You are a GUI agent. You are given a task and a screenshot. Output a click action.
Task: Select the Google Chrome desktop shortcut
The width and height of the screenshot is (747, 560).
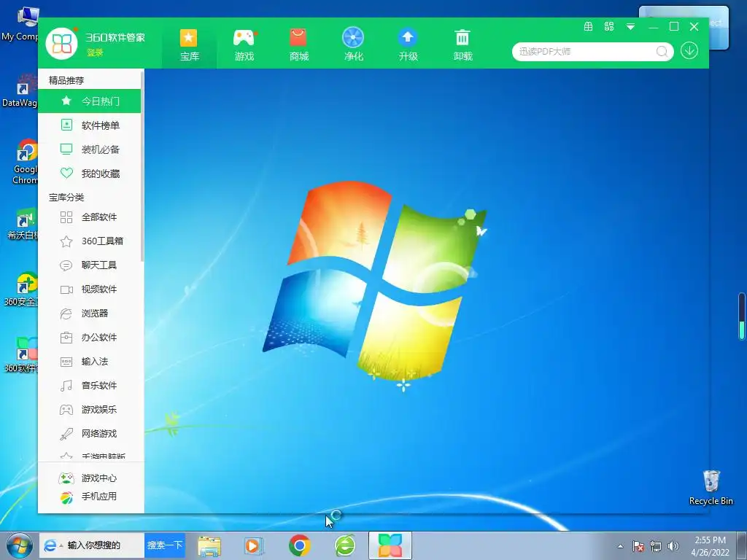click(25, 162)
